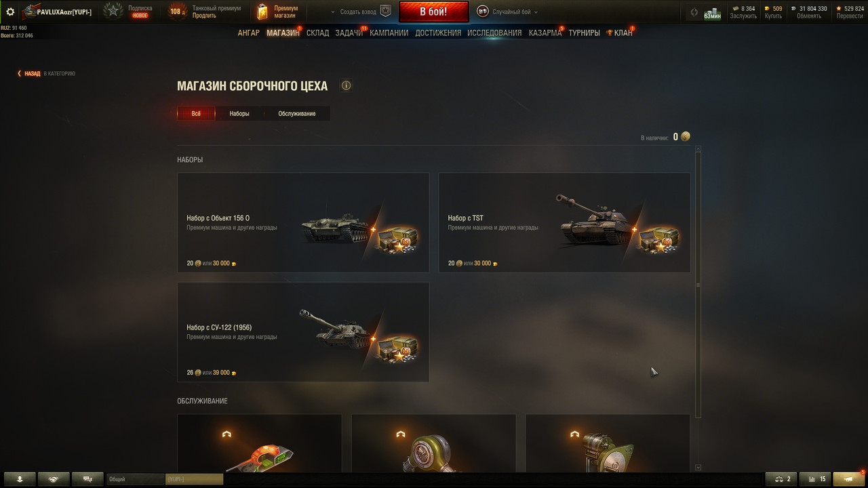Image resolution: width=868 pixels, height=488 pixels.
Task: Open the СКЛАД tab
Action: click(x=317, y=33)
